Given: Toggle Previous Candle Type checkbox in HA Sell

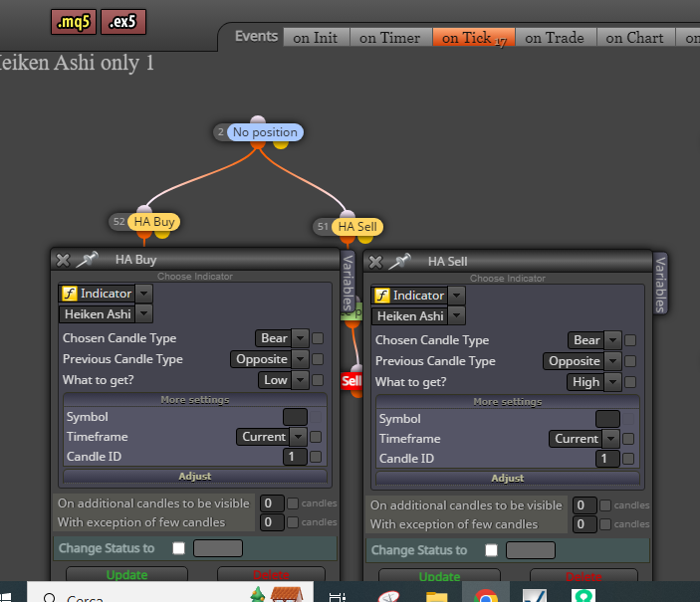Looking at the screenshot, I should (630, 361).
